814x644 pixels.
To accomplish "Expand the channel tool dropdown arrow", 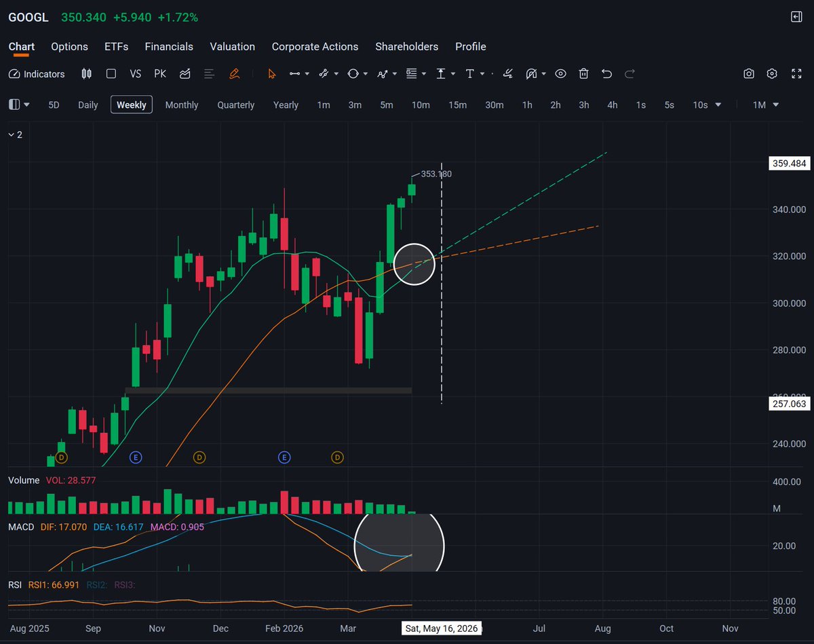I will 336,74.
